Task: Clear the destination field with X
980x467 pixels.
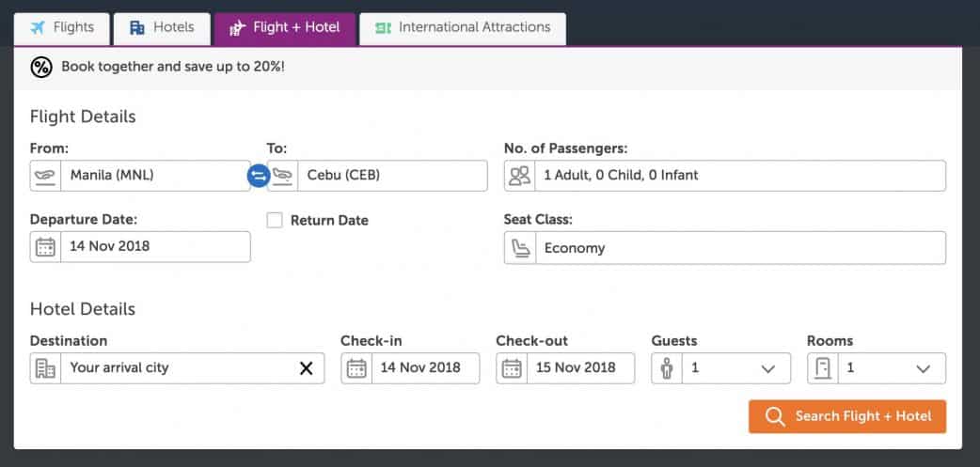Action: 306,368
